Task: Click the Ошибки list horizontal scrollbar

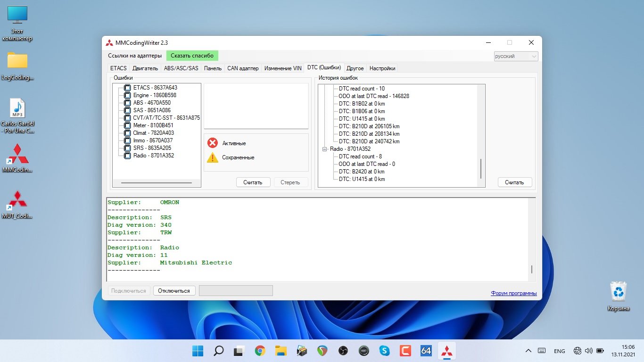Action: coord(156,182)
